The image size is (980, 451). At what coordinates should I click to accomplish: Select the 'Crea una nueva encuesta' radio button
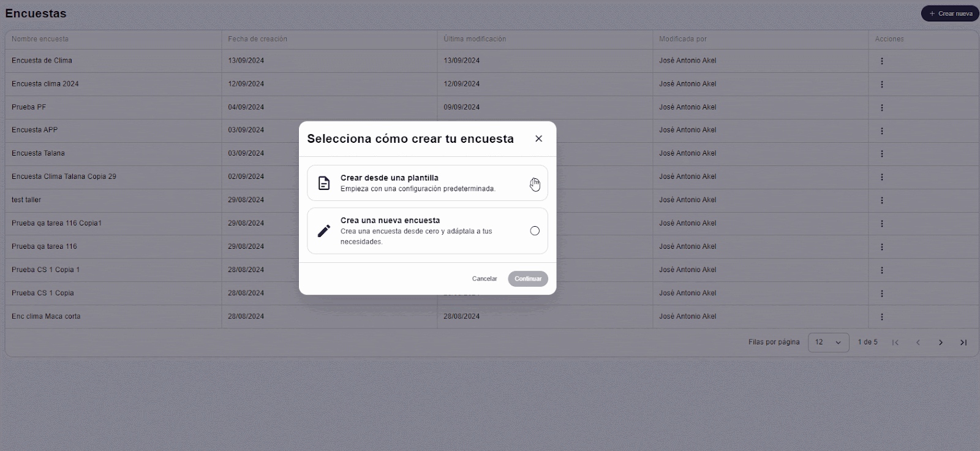tap(535, 231)
